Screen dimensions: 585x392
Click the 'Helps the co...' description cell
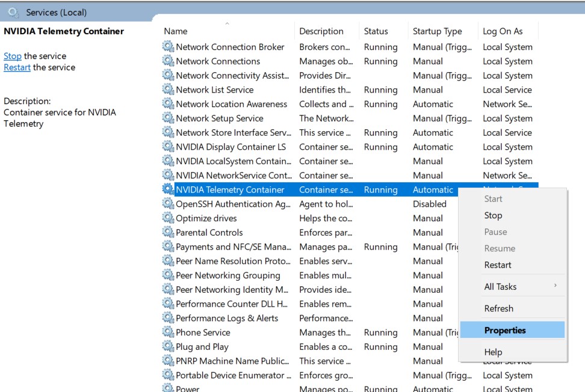pos(326,218)
